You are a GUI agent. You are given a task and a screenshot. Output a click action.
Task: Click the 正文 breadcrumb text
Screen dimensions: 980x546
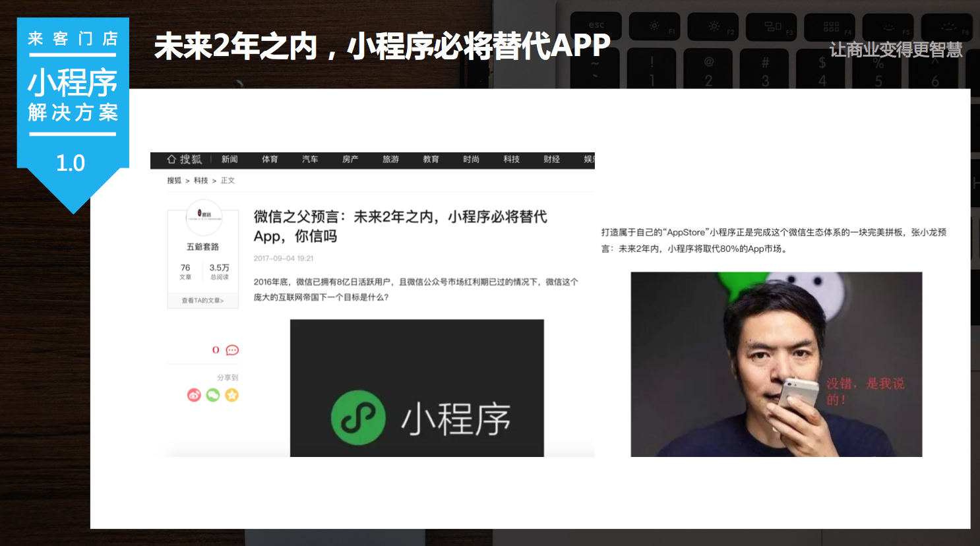coord(228,181)
